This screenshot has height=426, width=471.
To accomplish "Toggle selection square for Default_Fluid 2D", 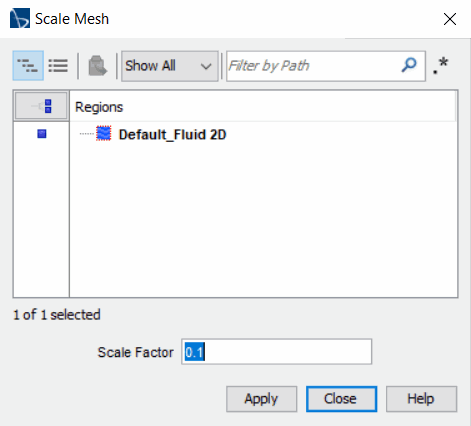I will click(x=42, y=134).
